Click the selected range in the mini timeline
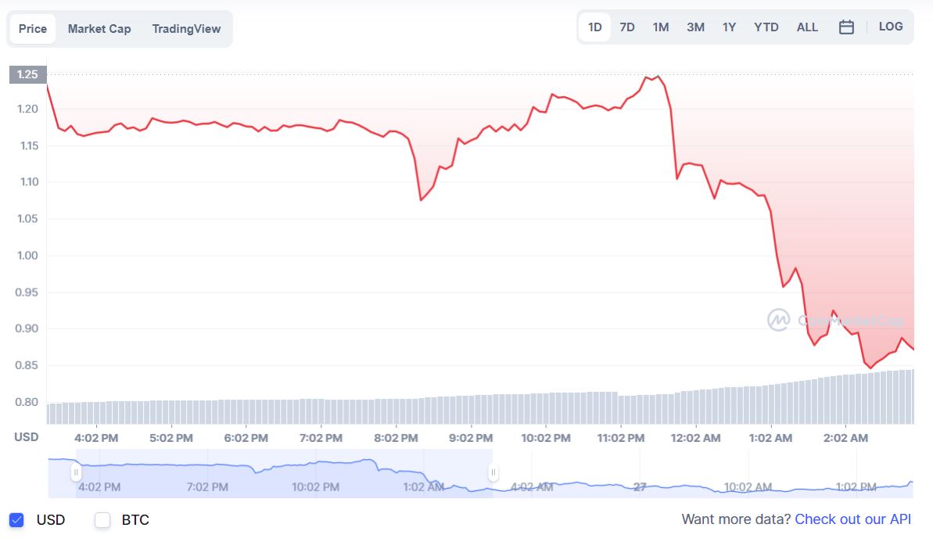 285,474
